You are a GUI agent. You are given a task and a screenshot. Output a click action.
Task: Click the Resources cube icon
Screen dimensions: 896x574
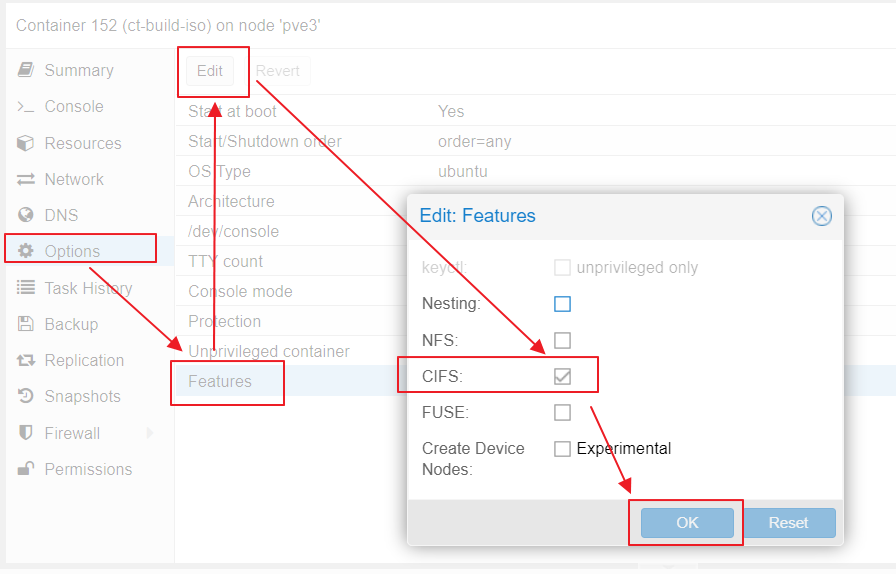pyautogui.click(x=26, y=143)
